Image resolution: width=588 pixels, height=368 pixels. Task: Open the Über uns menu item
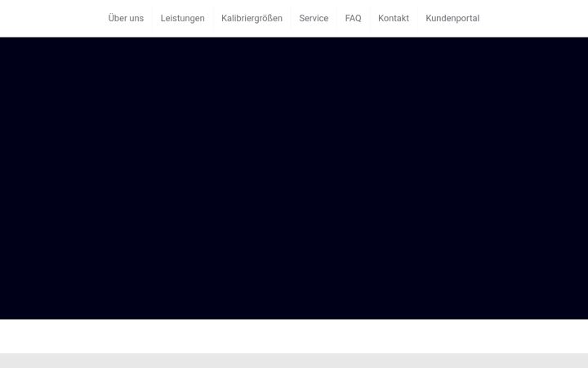126,18
